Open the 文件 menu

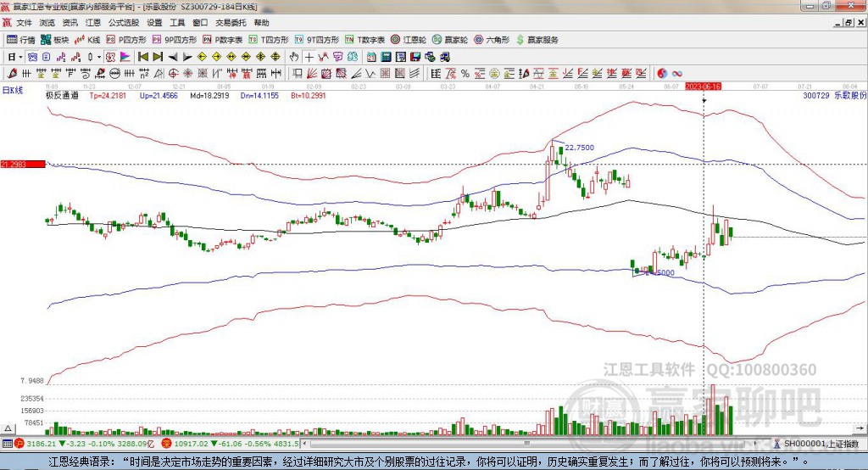24,23
